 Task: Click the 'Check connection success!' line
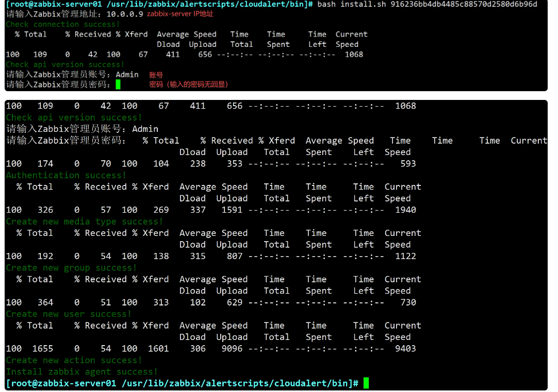[63, 24]
